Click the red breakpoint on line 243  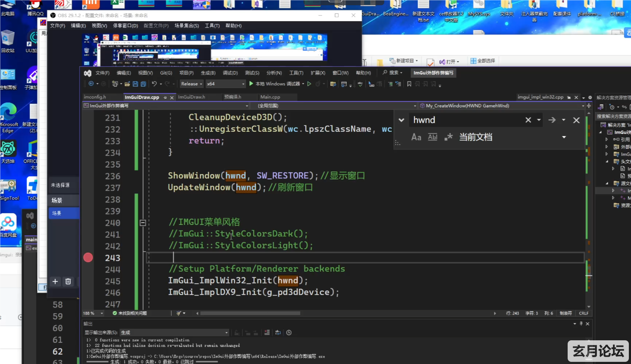[x=88, y=258]
